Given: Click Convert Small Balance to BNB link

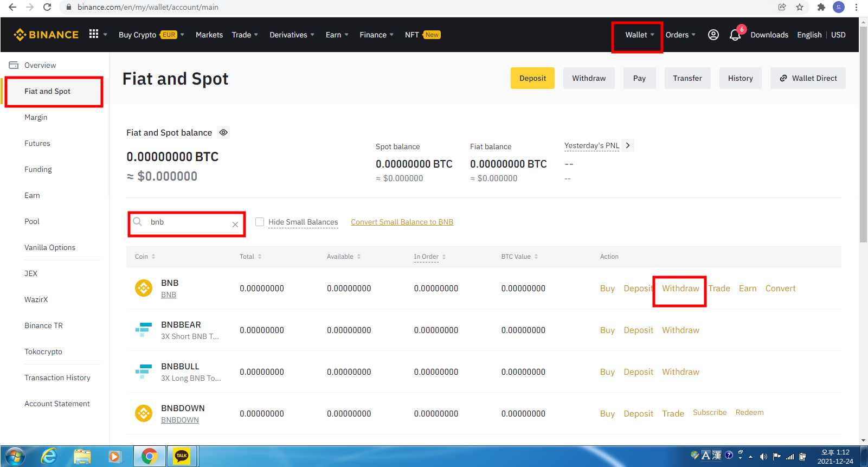Looking at the screenshot, I should [x=402, y=222].
